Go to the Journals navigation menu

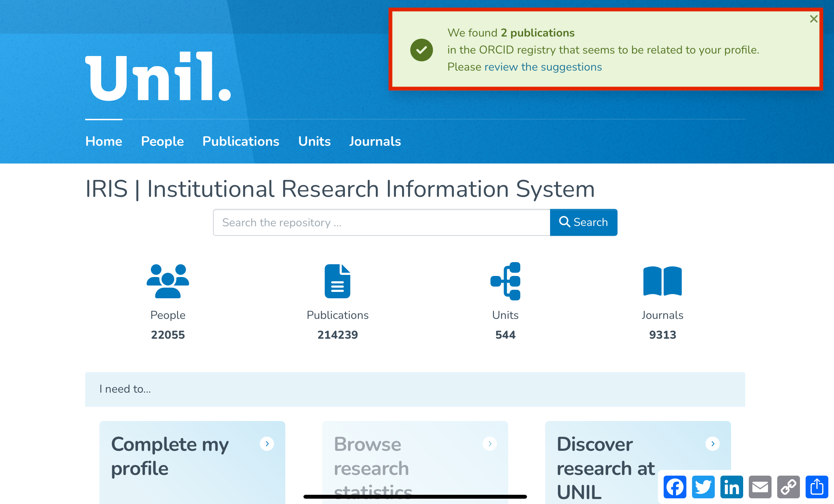tap(375, 141)
